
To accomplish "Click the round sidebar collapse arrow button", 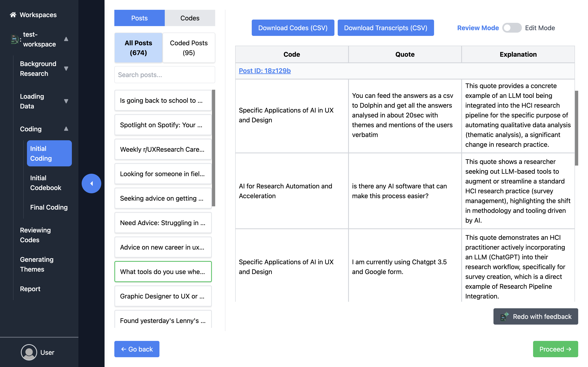I will 91,183.
